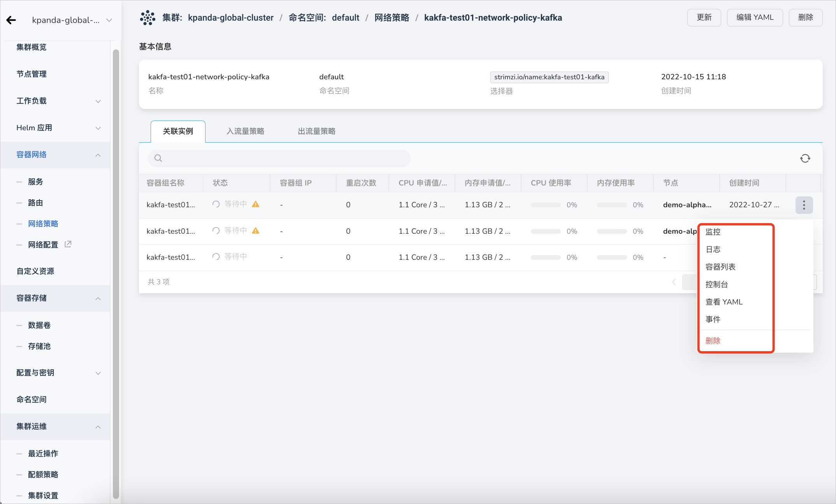Open 自定义资源 in the sidebar
Viewport: 836px width, 504px height.
35,271
